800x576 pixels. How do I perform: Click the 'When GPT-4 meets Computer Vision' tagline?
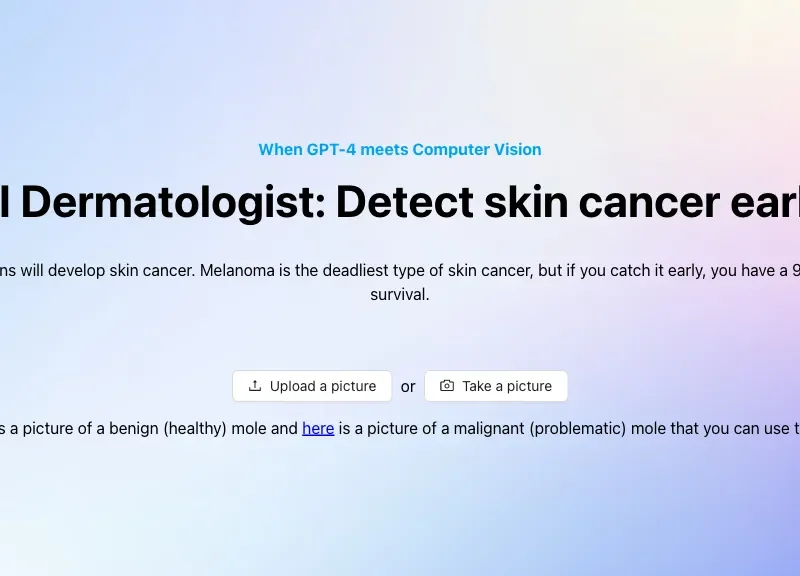[x=399, y=149]
